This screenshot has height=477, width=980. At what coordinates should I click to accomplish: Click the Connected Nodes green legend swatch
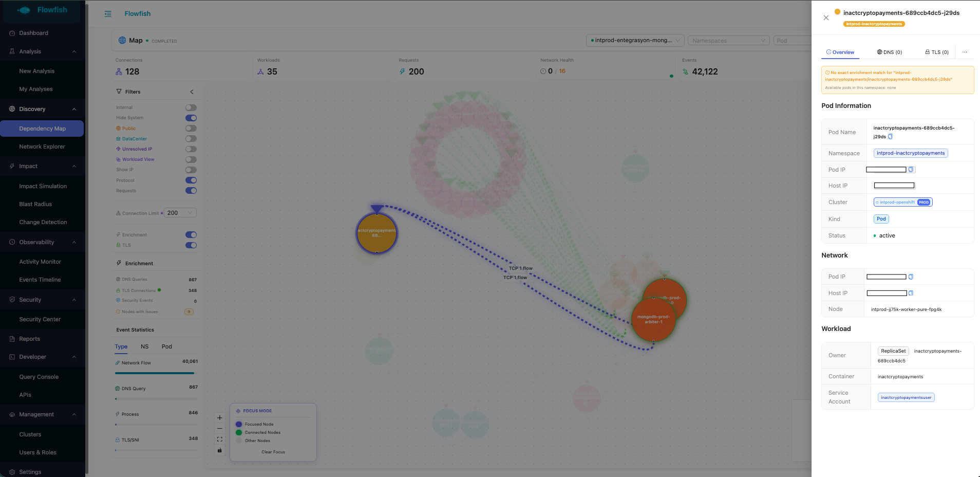click(239, 433)
